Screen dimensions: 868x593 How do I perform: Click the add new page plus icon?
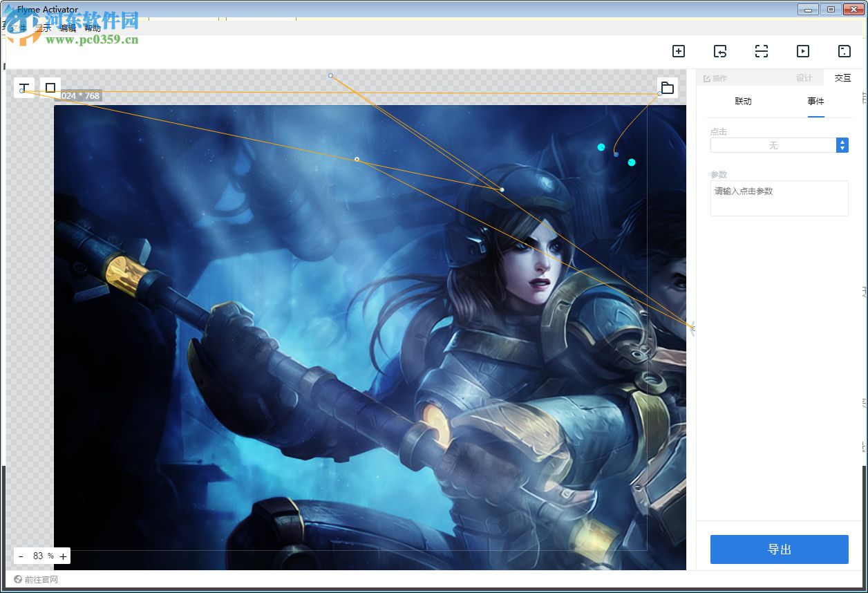(x=679, y=51)
